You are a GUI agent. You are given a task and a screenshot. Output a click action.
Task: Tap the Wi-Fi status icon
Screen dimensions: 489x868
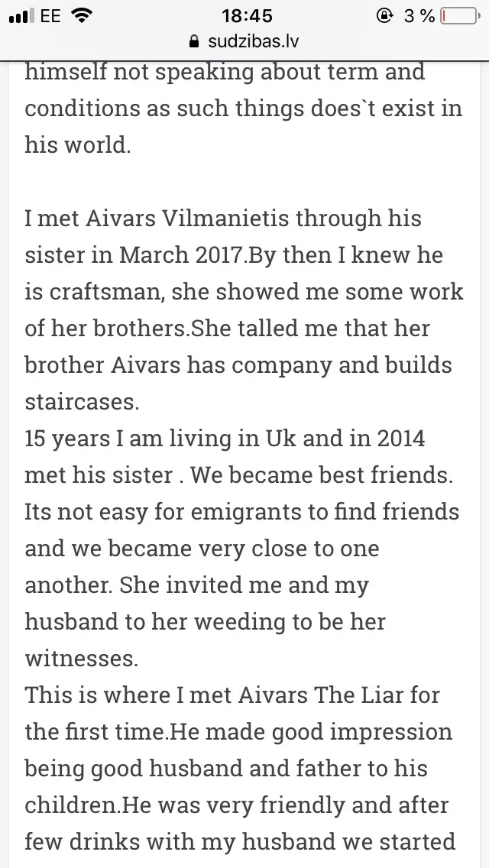(x=82, y=16)
